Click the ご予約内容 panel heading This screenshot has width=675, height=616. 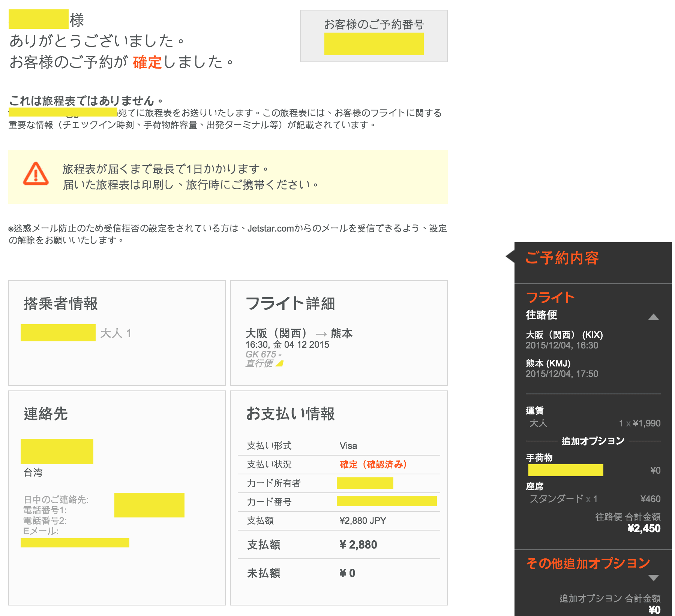click(562, 258)
